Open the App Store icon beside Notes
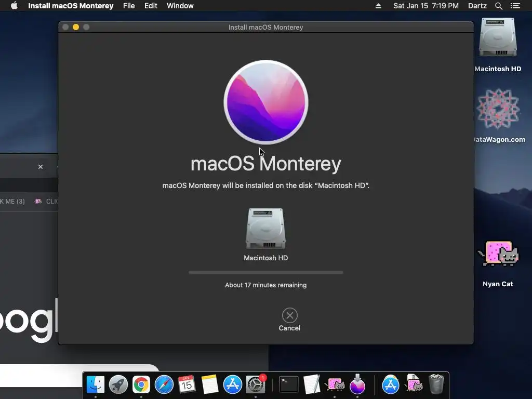Viewport: 532px width, 399px height. tap(232, 384)
